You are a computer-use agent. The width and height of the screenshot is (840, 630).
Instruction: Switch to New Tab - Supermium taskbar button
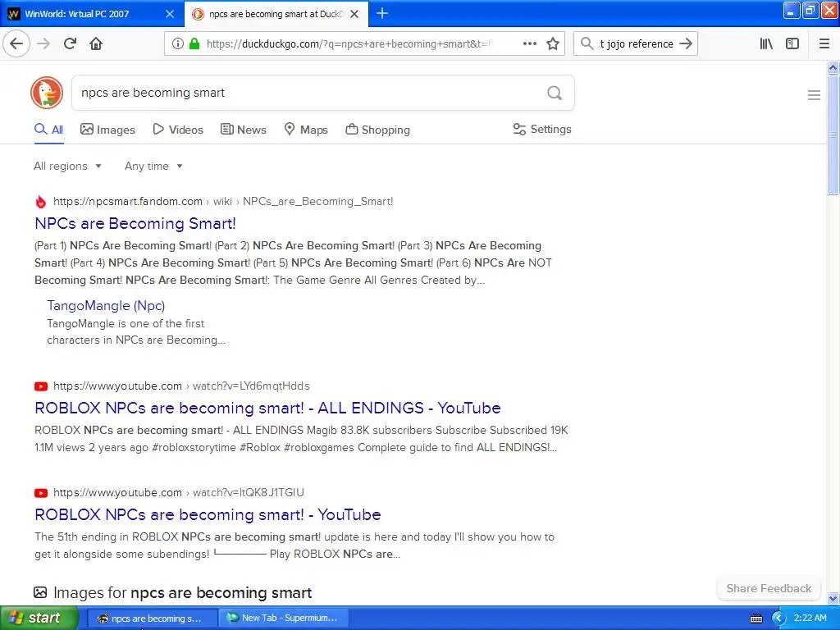(x=284, y=619)
